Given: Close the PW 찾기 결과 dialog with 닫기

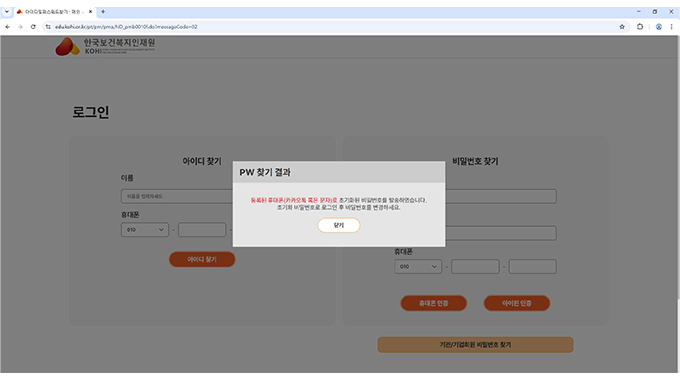Looking at the screenshot, I should [x=339, y=225].
